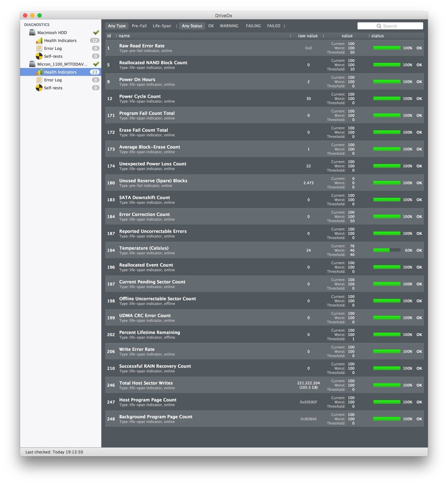Select Percent Lifetime Remaining row
Viewport: 448px width, 485px height.
click(x=264, y=335)
